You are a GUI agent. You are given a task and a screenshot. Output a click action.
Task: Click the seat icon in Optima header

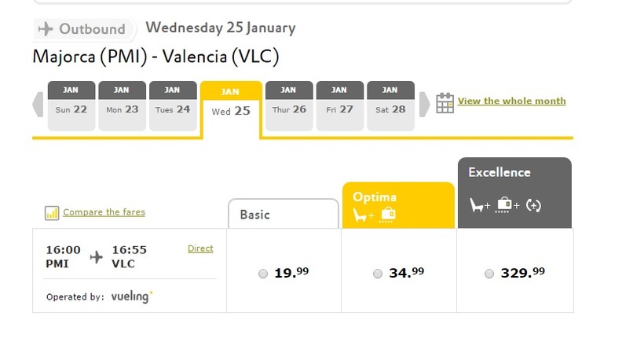[364, 215]
